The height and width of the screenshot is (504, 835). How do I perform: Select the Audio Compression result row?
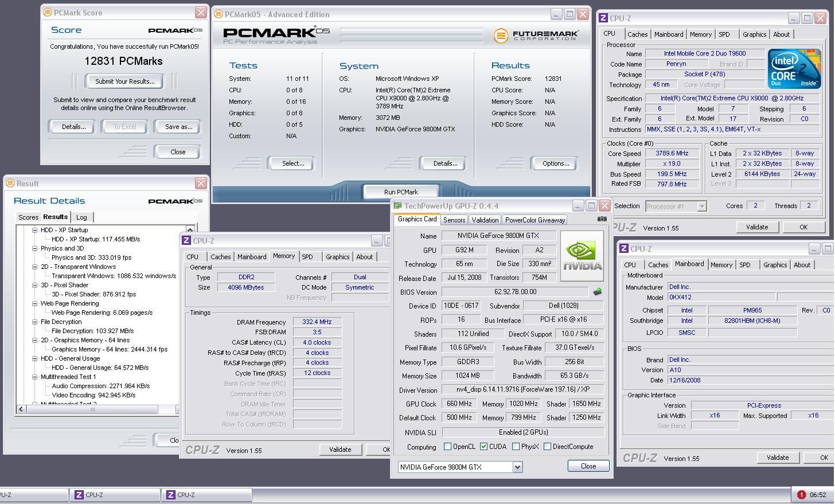100,386
